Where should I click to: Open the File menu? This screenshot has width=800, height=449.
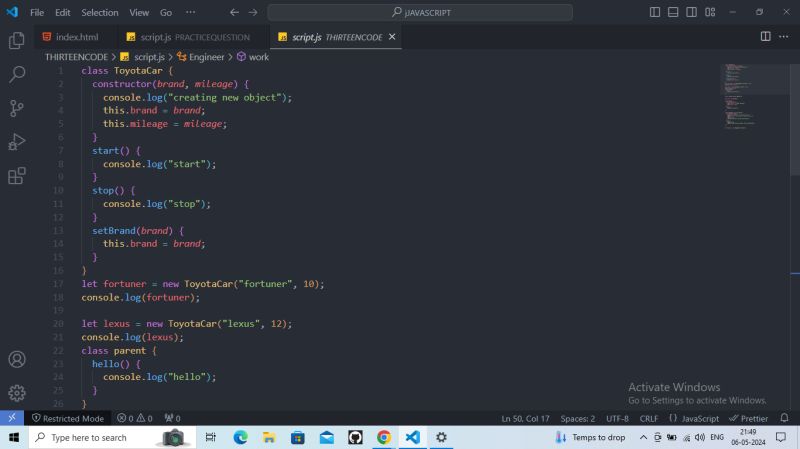tap(37, 12)
